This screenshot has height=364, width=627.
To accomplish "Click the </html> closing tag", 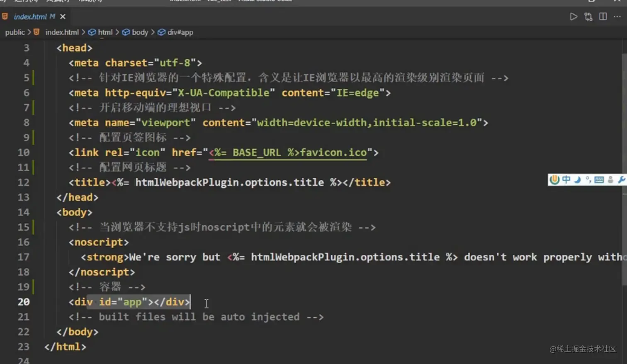I will [x=66, y=347].
